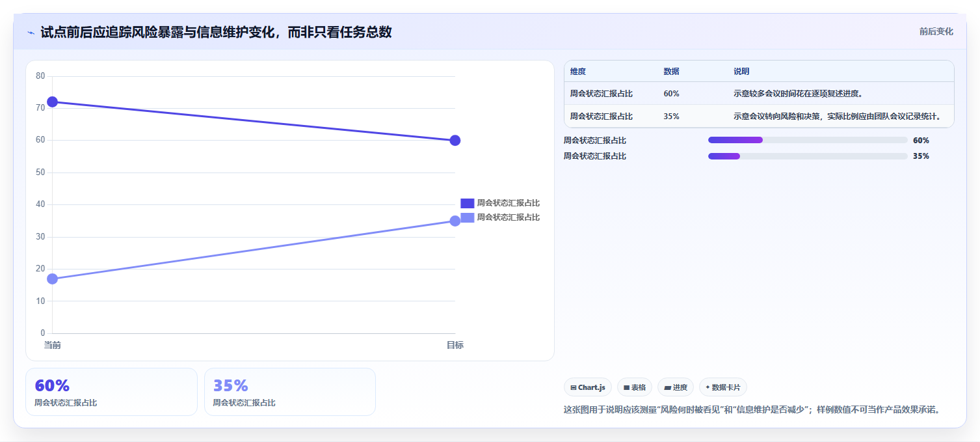Click the 60% value right of progress bar
980x442 pixels.
[x=921, y=140]
